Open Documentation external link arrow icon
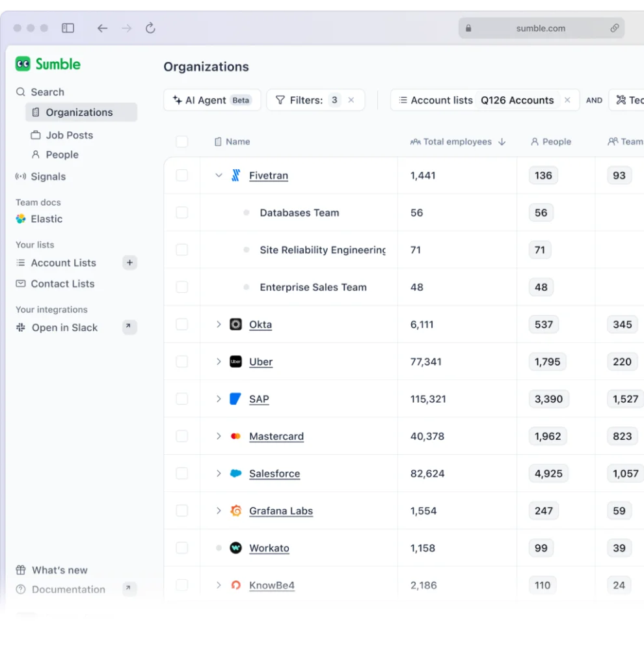Viewport: 644px width, 650px height. pos(129,588)
